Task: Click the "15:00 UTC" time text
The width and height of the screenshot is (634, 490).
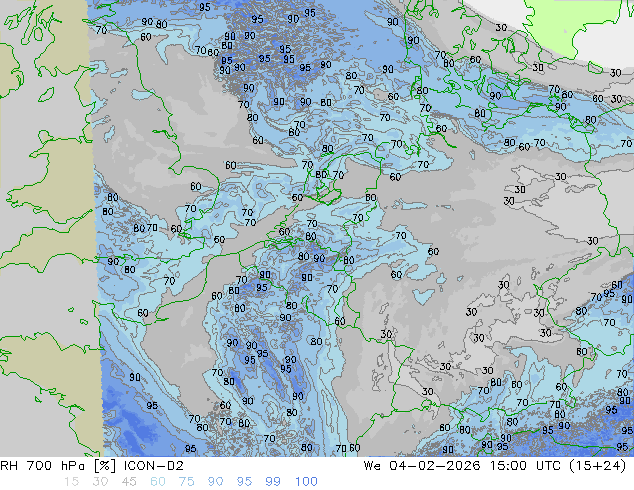Action: coord(525,466)
